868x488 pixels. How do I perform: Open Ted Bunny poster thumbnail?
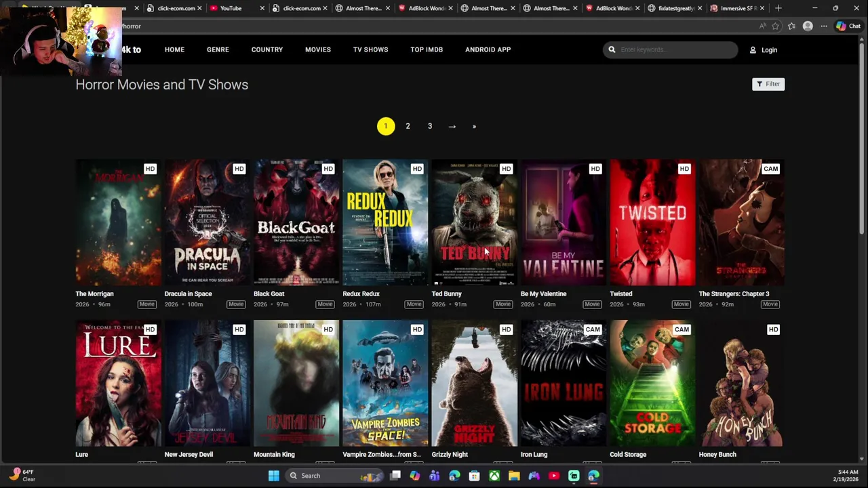click(x=474, y=222)
